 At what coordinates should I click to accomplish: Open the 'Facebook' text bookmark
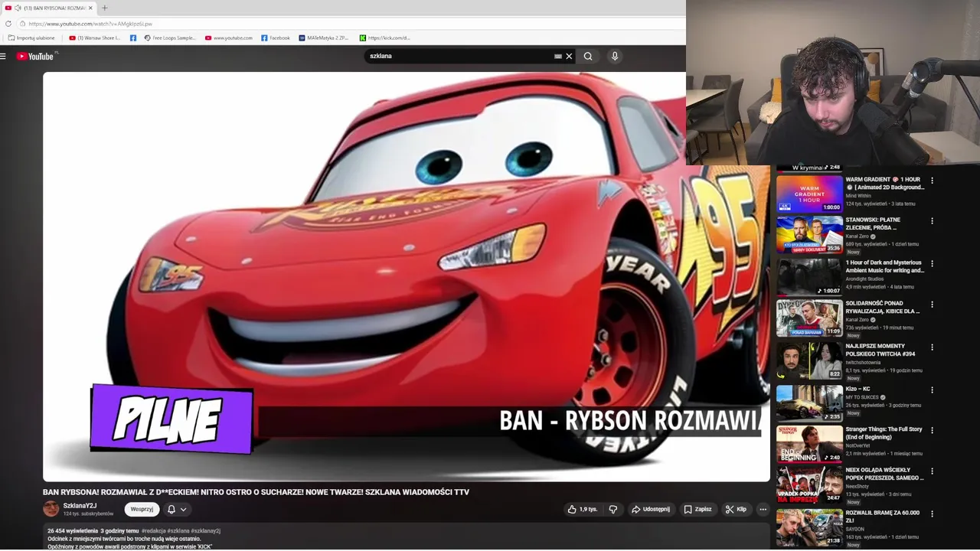coord(276,37)
